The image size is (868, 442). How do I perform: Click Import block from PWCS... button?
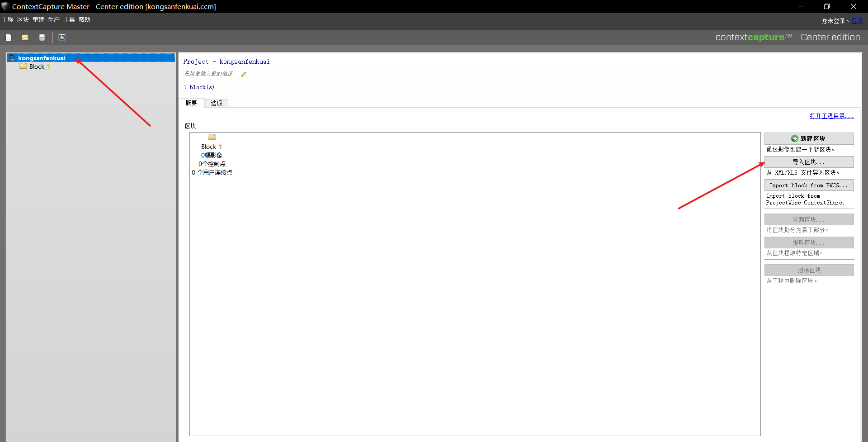click(809, 185)
